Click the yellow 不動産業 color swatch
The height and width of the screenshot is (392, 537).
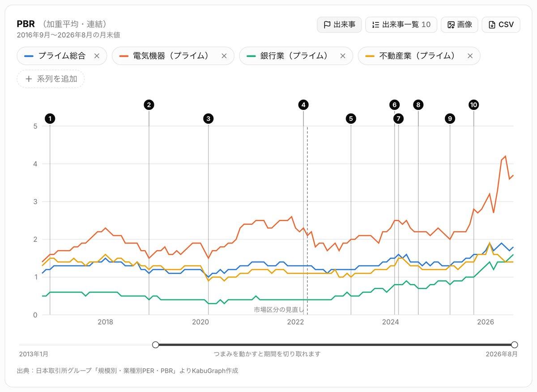(x=370, y=56)
